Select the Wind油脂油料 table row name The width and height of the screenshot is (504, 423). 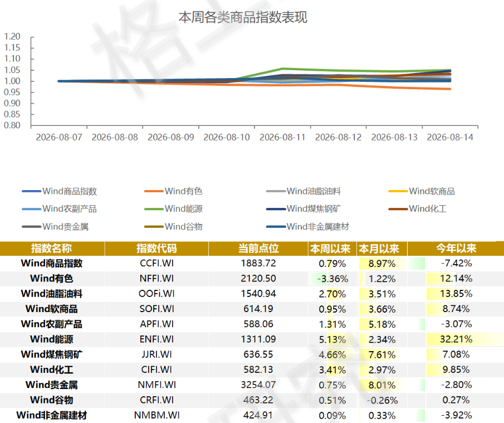pyautogui.click(x=51, y=294)
